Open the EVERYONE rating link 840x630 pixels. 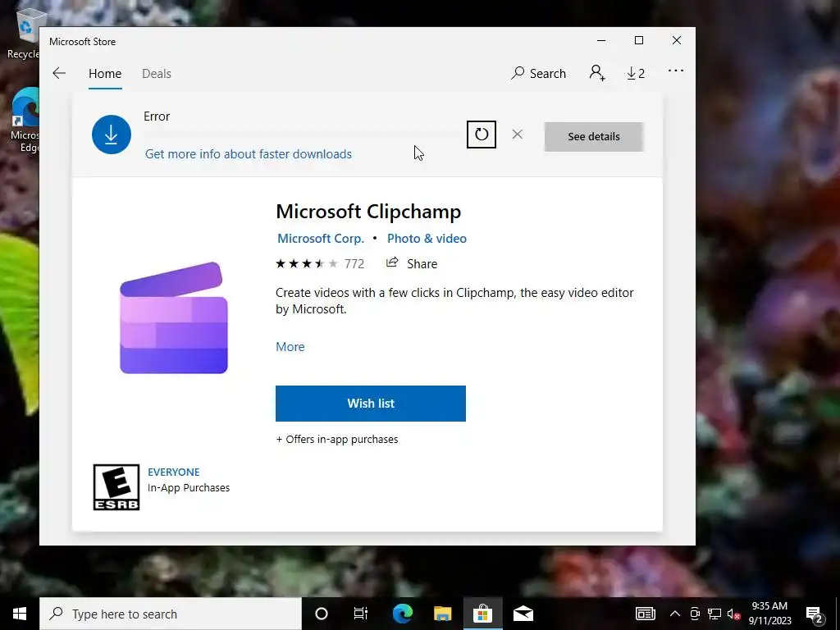(x=174, y=472)
